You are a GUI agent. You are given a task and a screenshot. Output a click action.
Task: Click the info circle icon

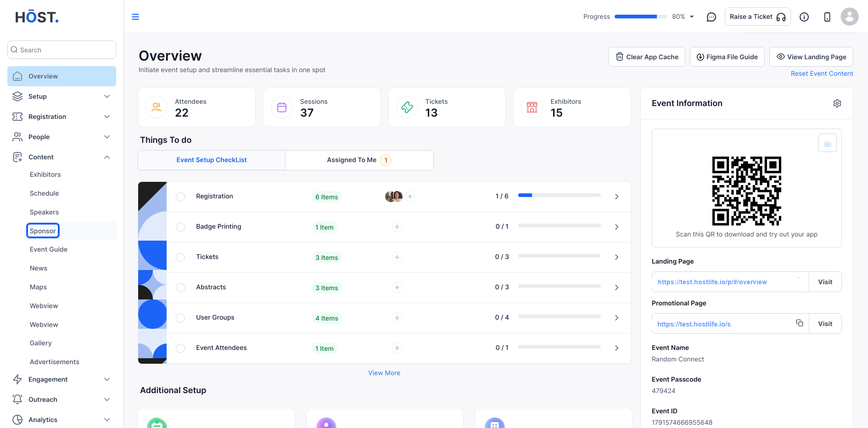804,17
